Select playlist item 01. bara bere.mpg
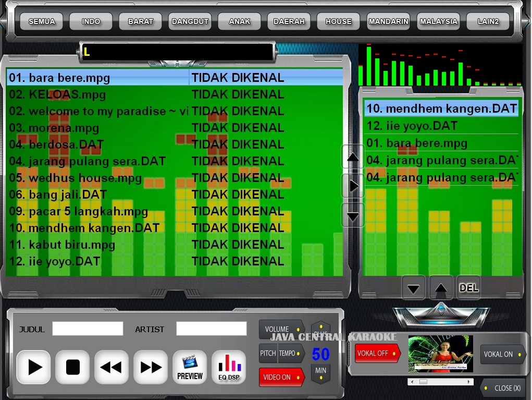Viewport: 532px width, 400px height. tap(441, 143)
